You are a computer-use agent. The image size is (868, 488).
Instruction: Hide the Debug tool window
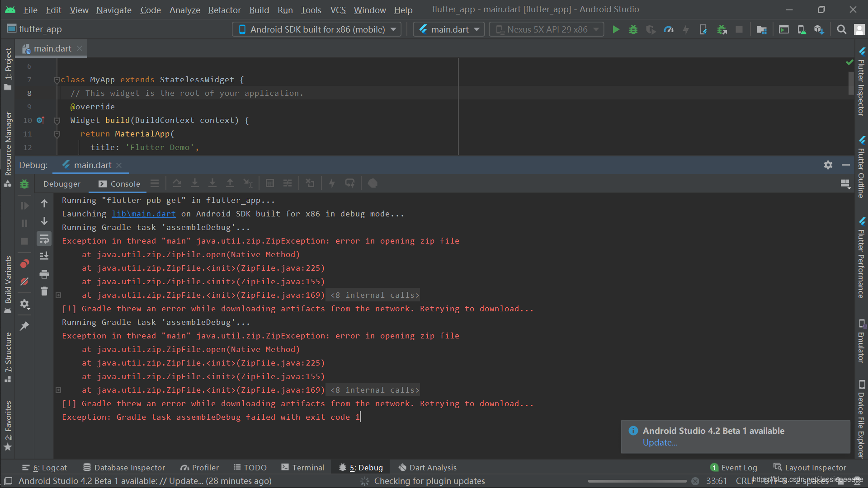(x=845, y=165)
